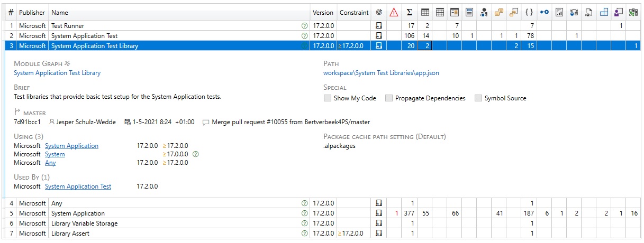This screenshot has height=243, width=644.
Task: Sort by the Constraint column header
Action: (354, 13)
